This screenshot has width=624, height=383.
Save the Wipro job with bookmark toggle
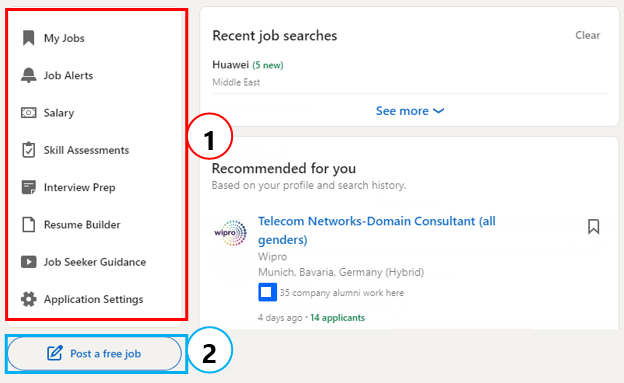coord(593,227)
